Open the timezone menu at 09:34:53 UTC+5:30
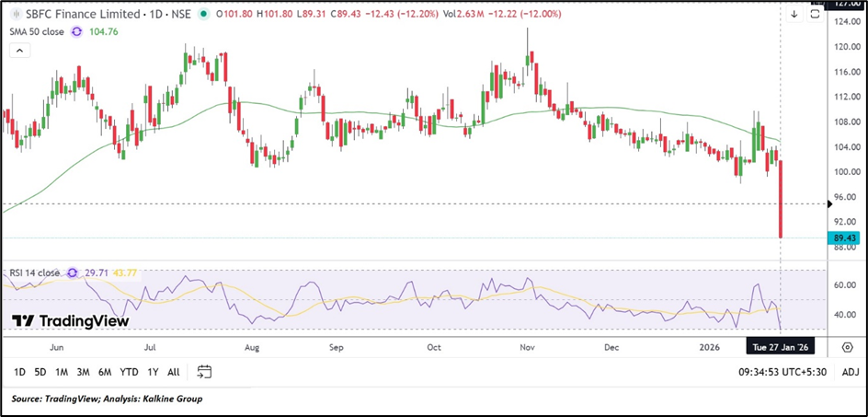The image size is (868, 417). click(x=782, y=372)
